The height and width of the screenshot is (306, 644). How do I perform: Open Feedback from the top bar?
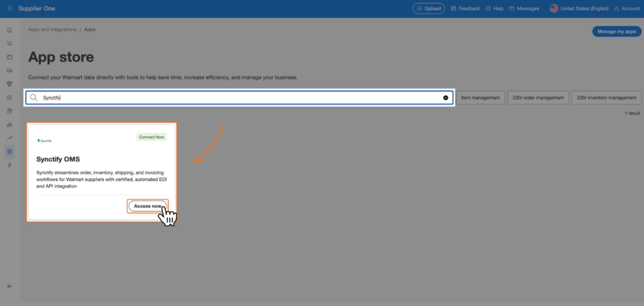coord(465,8)
